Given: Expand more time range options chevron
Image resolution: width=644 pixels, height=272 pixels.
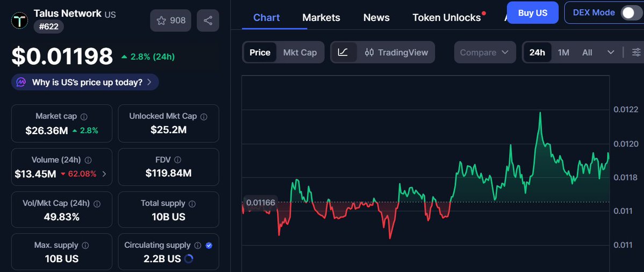Looking at the screenshot, I should pos(611,53).
